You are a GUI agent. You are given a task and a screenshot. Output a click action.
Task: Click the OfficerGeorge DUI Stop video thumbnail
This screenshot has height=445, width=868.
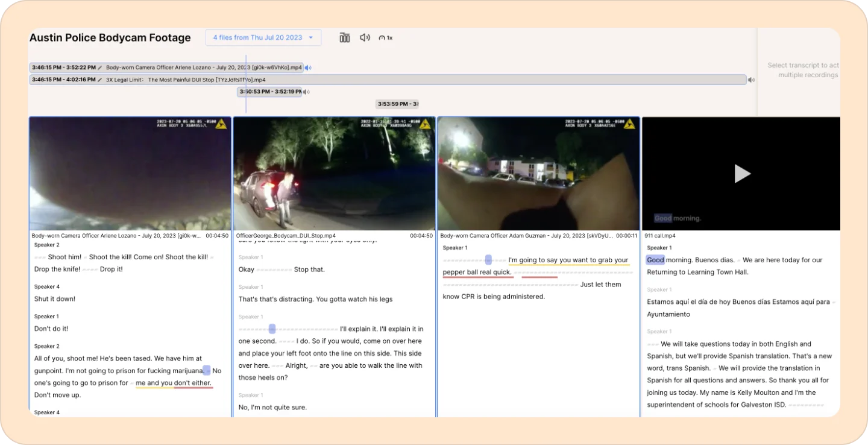click(334, 174)
